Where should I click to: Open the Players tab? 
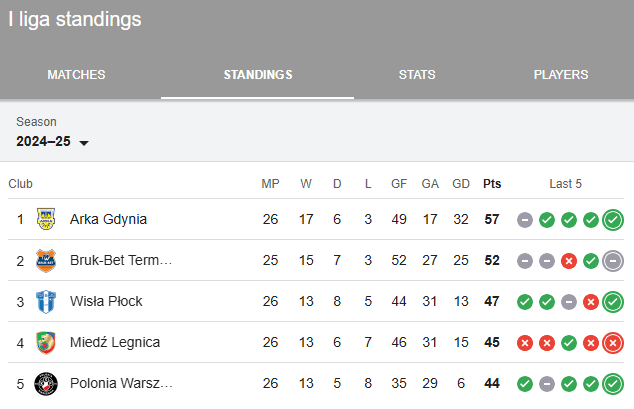point(561,75)
